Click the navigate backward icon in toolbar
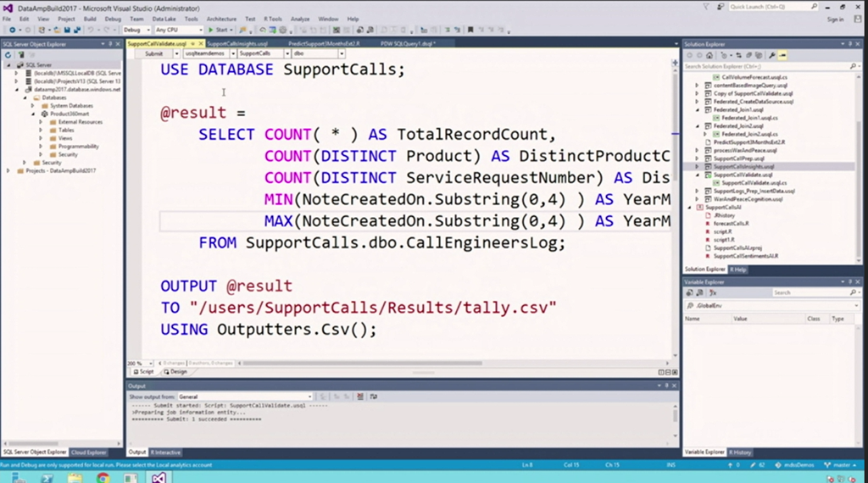The width and height of the screenshot is (868, 483). (x=12, y=30)
